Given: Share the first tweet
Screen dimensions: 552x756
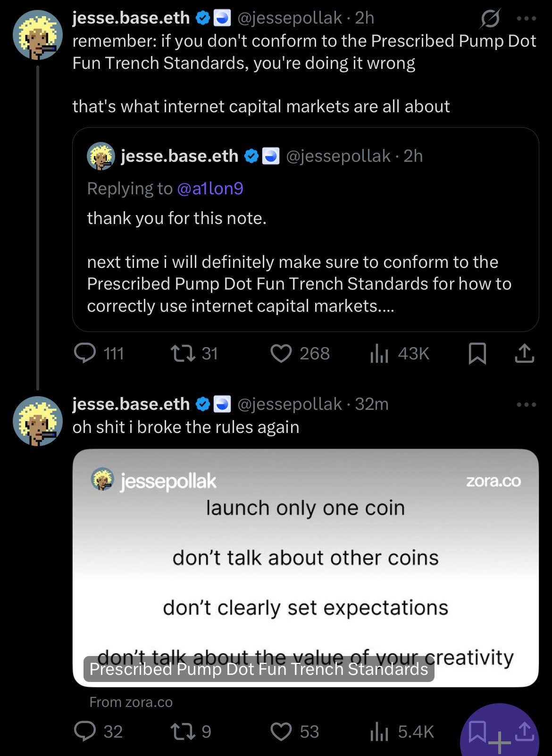Looking at the screenshot, I should (x=524, y=353).
